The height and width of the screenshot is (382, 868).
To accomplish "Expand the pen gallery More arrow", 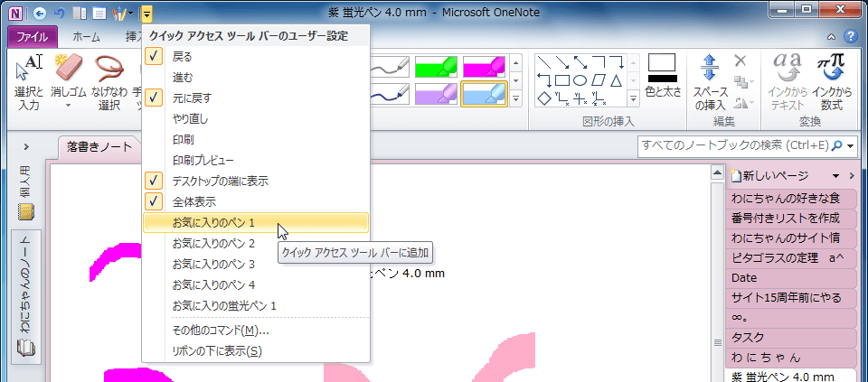I will coord(516,99).
